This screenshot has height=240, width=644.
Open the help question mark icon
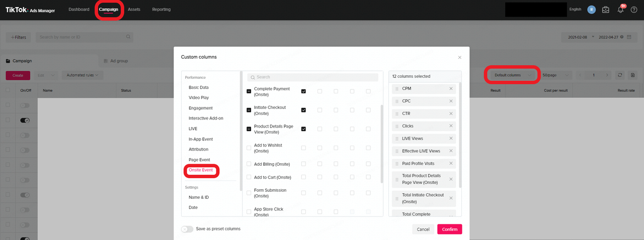[634, 10]
